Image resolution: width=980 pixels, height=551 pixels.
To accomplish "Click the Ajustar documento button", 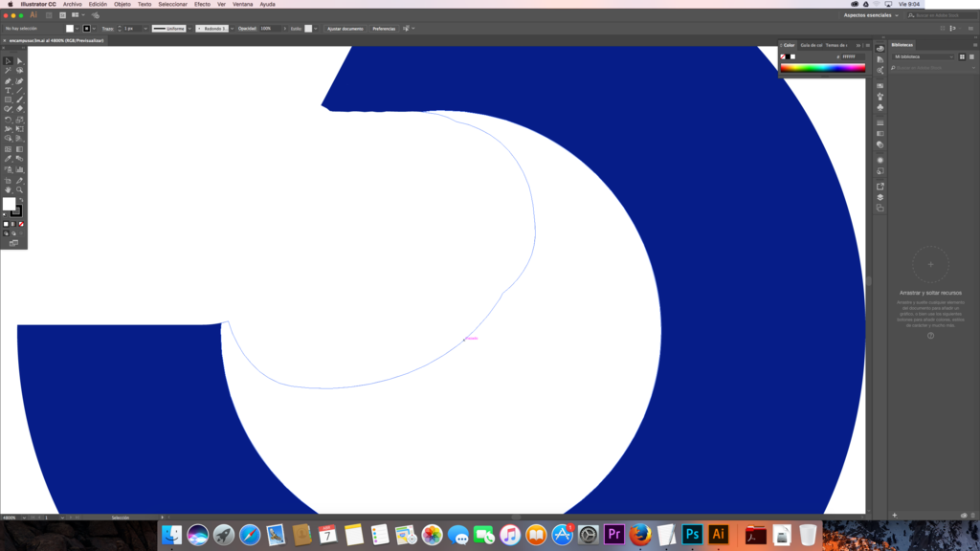I will pyautogui.click(x=345, y=29).
